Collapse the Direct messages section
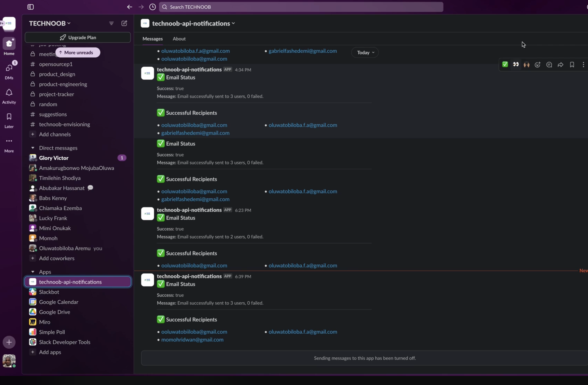The image size is (588, 385). pyautogui.click(x=33, y=148)
